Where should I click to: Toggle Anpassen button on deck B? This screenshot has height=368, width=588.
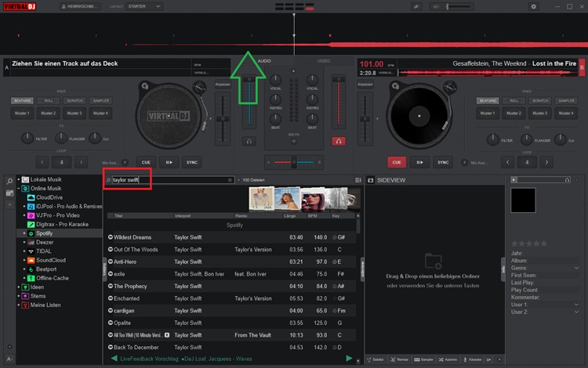coord(365,85)
